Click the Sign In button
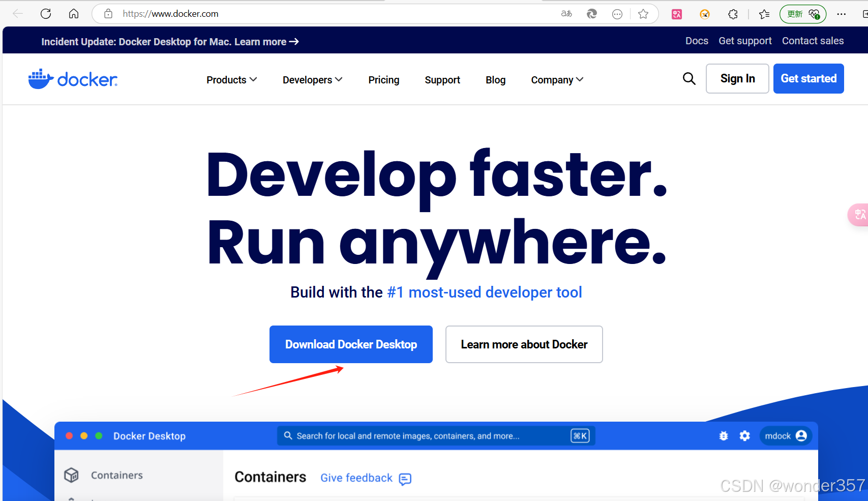Screen dimensions: 868x501 [x=737, y=78]
